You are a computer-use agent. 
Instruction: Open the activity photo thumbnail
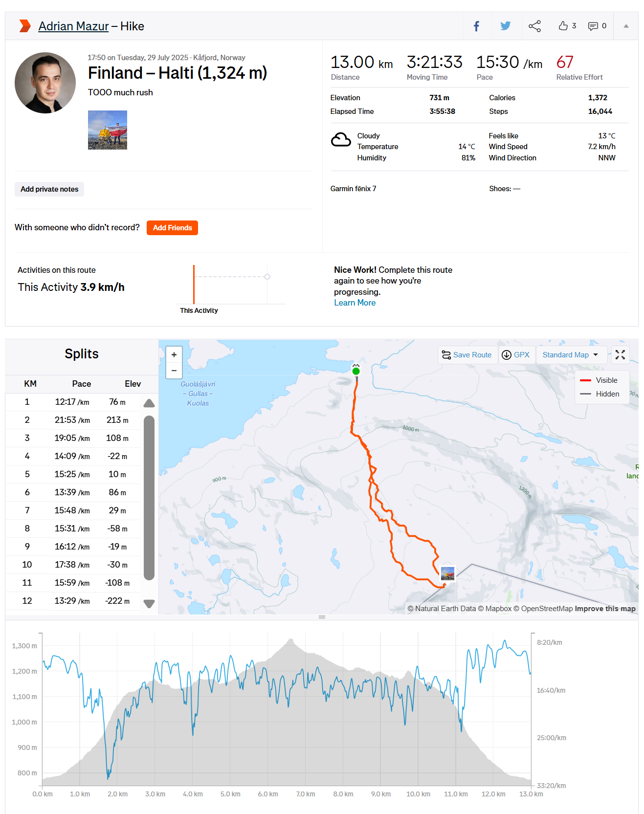[107, 130]
